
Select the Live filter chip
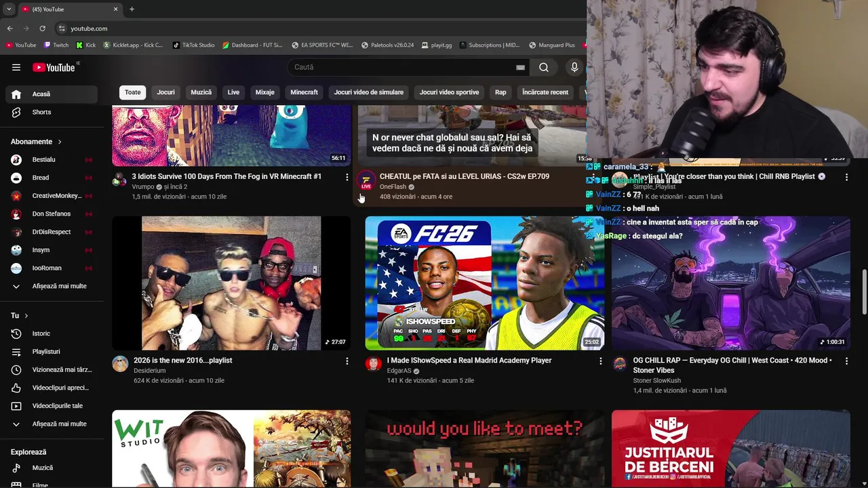233,92
